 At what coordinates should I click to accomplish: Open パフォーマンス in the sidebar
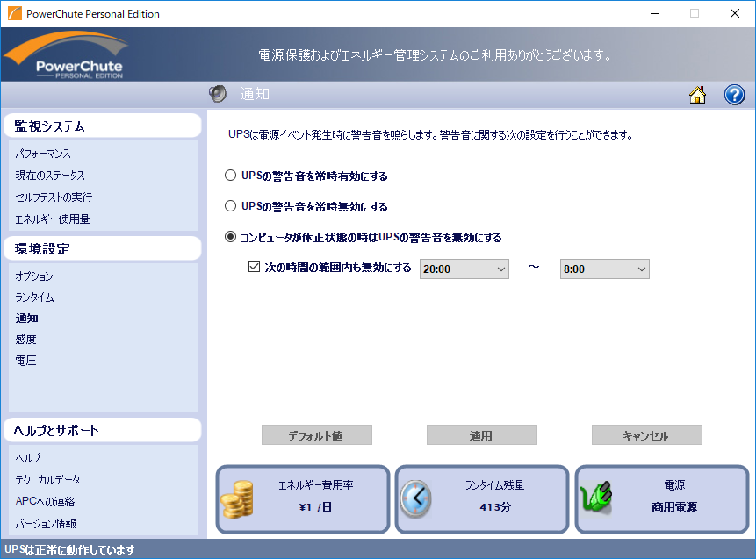(43, 154)
